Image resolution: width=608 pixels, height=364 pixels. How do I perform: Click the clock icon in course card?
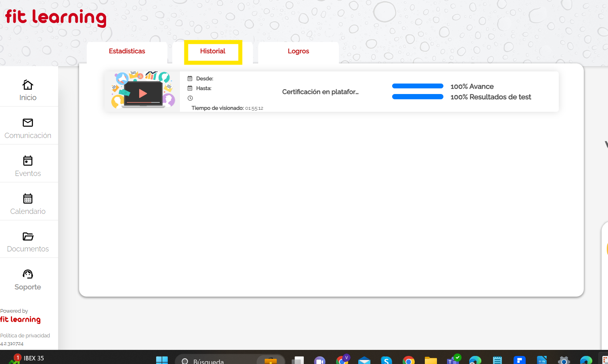190,98
